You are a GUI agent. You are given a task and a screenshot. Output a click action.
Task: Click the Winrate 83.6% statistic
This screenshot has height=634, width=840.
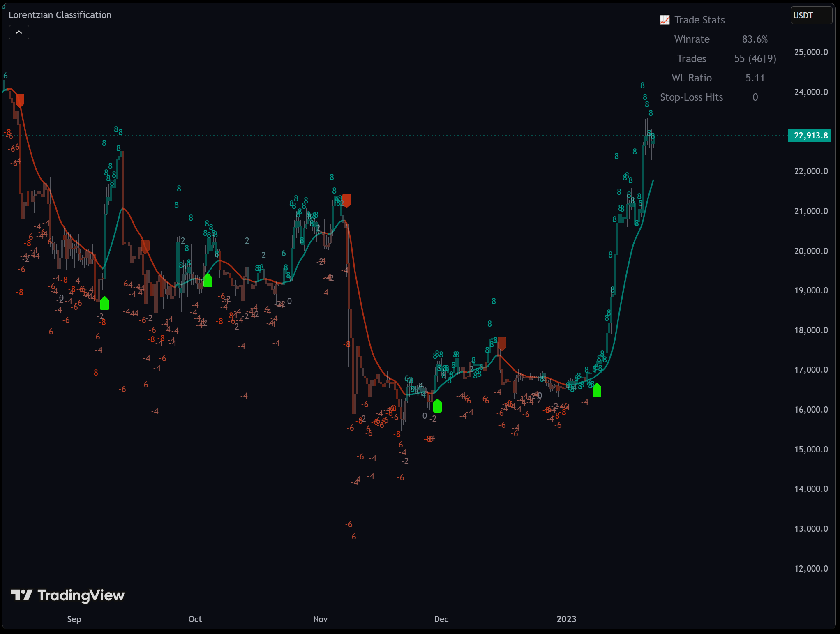coord(755,39)
